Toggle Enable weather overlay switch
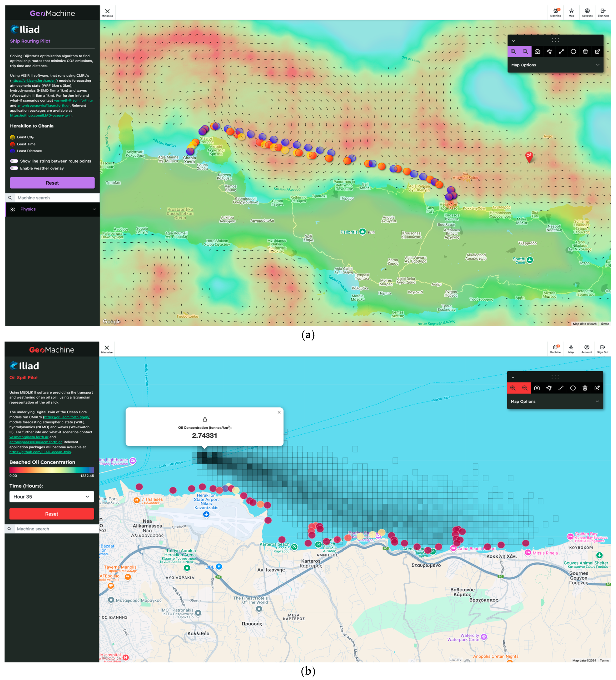 [14, 168]
